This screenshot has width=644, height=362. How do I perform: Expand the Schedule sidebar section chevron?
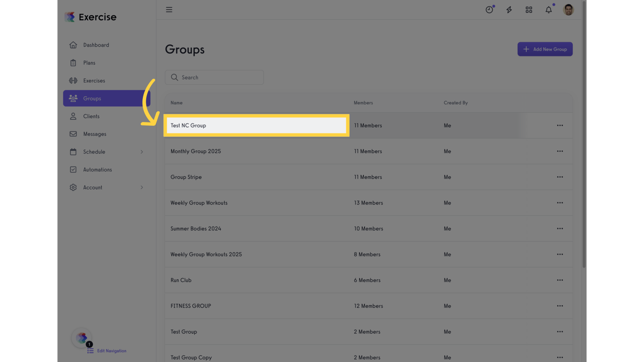pyautogui.click(x=141, y=152)
